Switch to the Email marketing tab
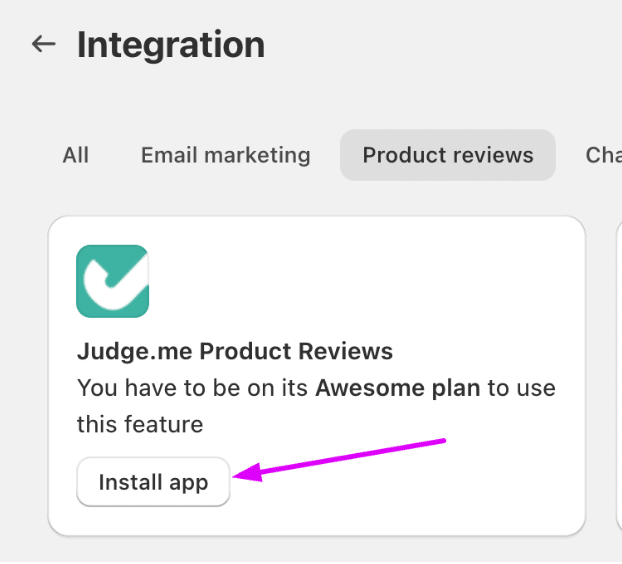 click(x=225, y=155)
